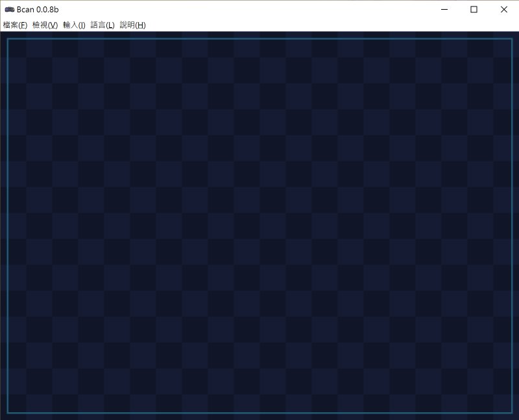The width and height of the screenshot is (519, 420).
Task: Open the 說明(H) menu
Action: click(132, 25)
